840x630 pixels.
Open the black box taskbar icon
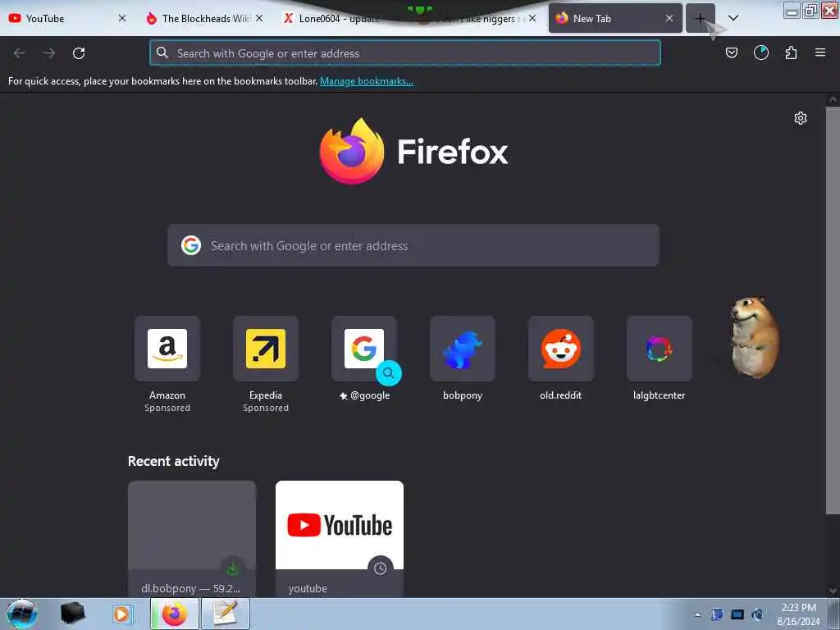[x=72, y=614]
